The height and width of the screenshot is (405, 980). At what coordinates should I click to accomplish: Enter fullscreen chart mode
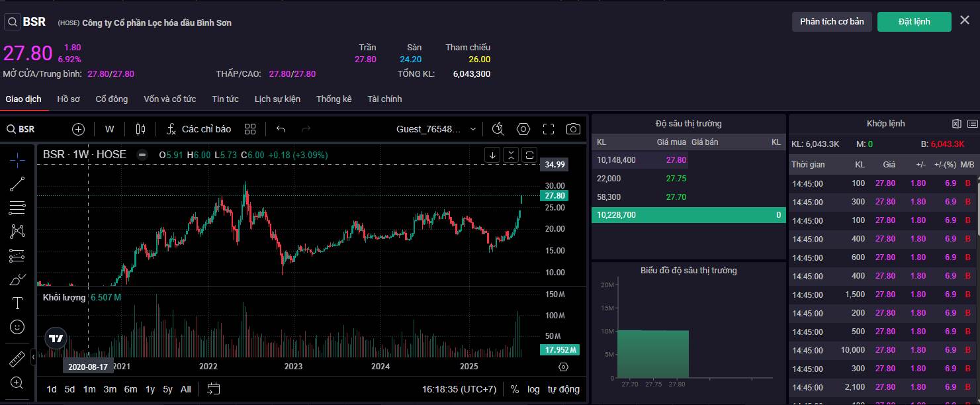(x=549, y=129)
